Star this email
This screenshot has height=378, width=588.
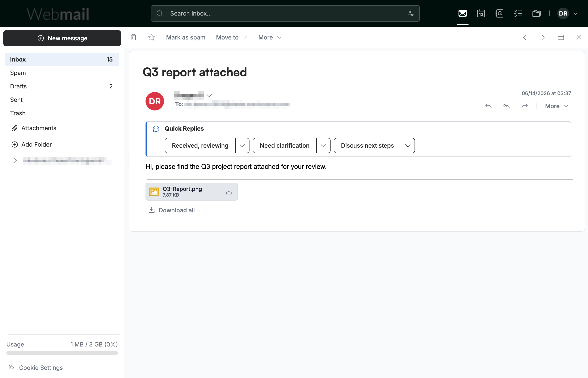[152, 37]
